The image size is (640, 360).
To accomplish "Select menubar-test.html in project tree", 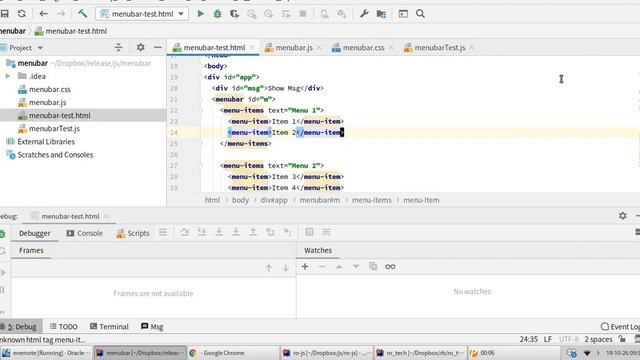I will click(54, 116).
